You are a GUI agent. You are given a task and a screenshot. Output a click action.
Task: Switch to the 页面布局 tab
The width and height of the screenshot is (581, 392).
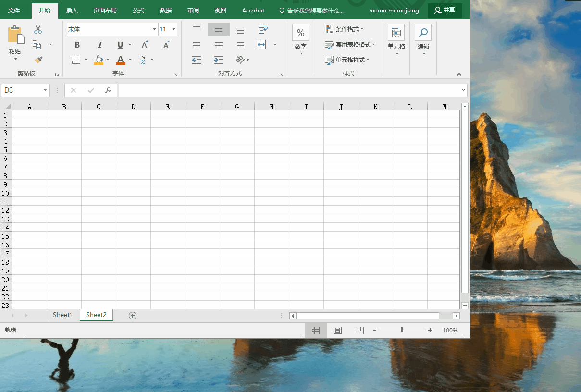click(x=105, y=11)
